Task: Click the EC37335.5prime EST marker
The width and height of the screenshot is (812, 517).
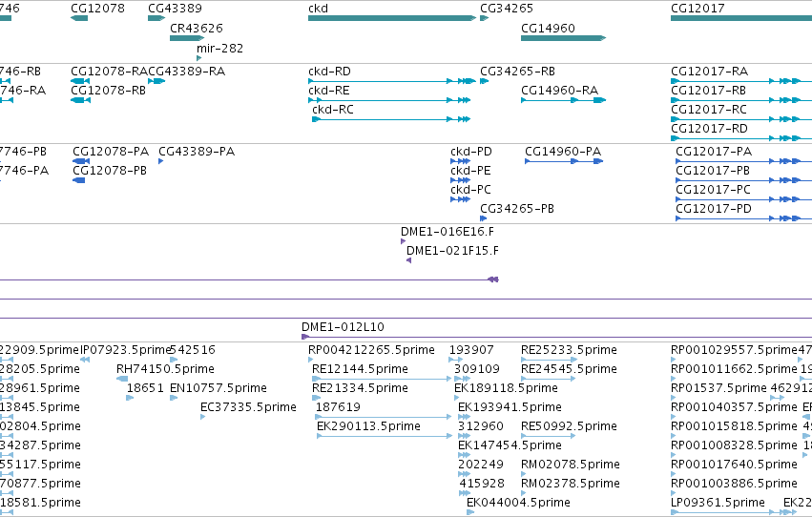Action: tap(202, 417)
